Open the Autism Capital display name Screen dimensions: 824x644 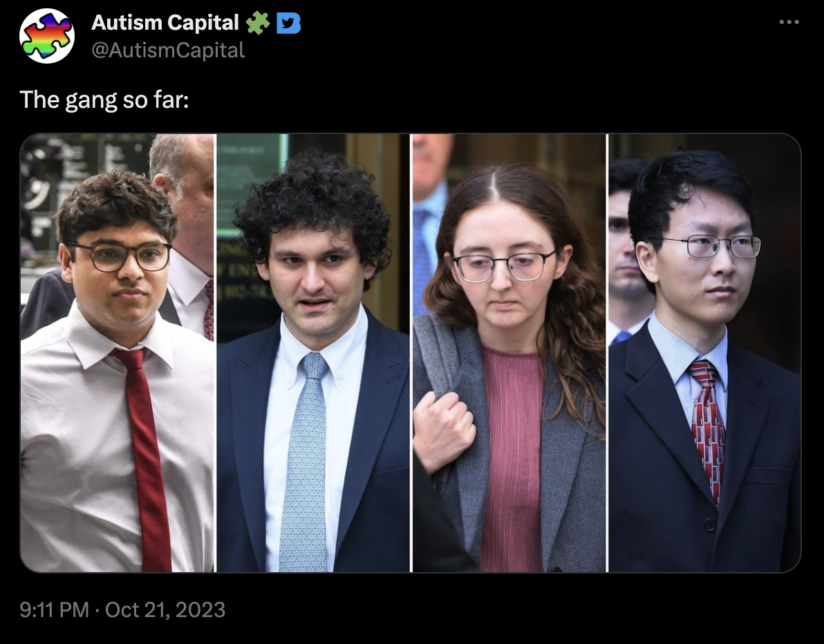165,23
